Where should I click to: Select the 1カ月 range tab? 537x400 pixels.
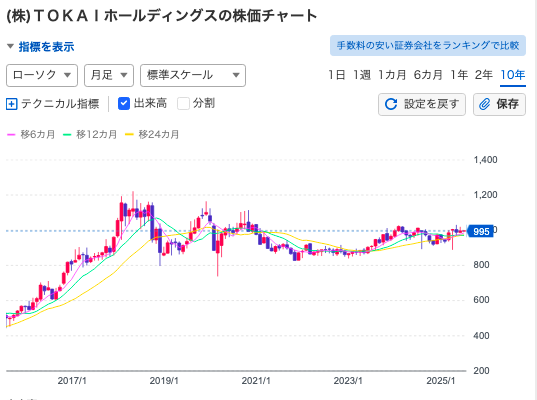pos(392,75)
